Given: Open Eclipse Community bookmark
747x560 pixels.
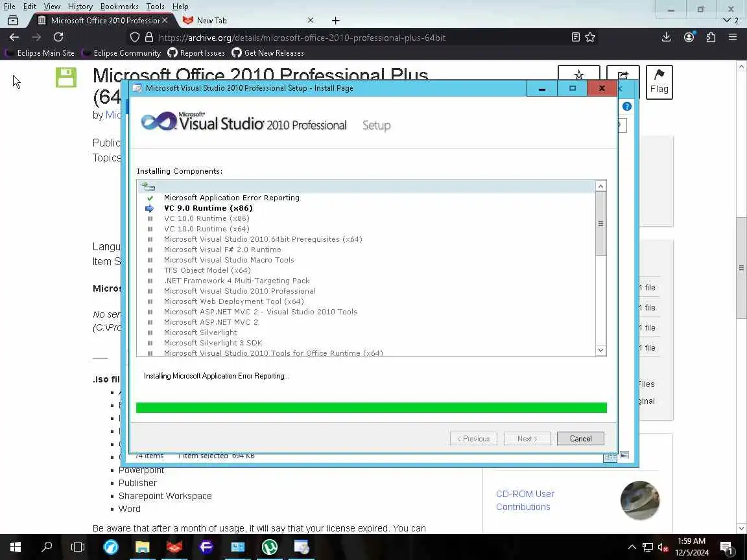Looking at the screenshot, I should [x=121, y=53].
